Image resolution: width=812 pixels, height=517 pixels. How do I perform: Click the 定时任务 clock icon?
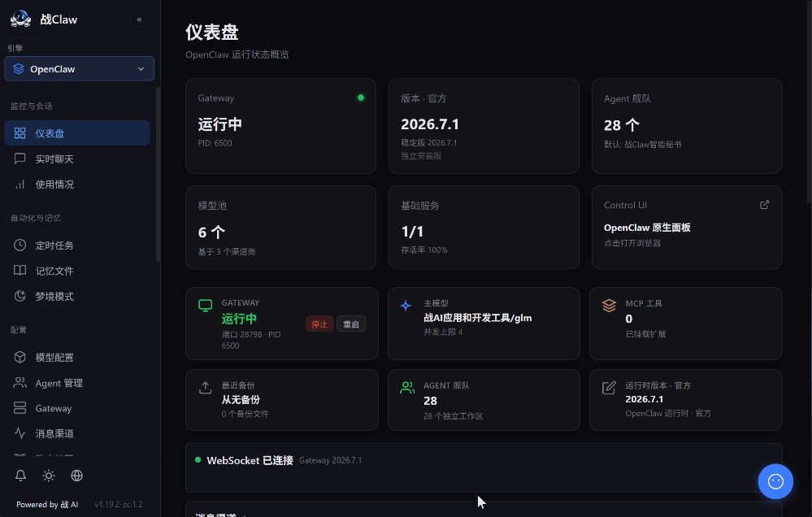click(20, 245)
